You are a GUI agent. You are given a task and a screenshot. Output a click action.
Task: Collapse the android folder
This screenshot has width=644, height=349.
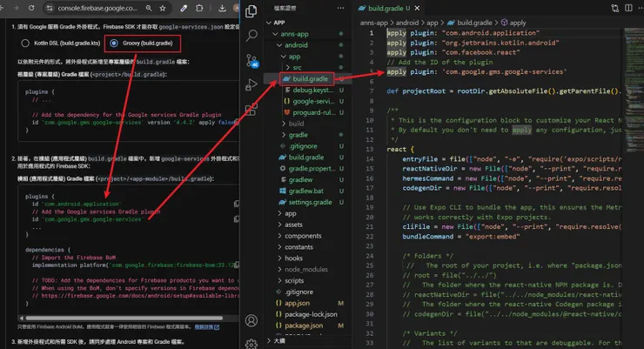[279, 45]
